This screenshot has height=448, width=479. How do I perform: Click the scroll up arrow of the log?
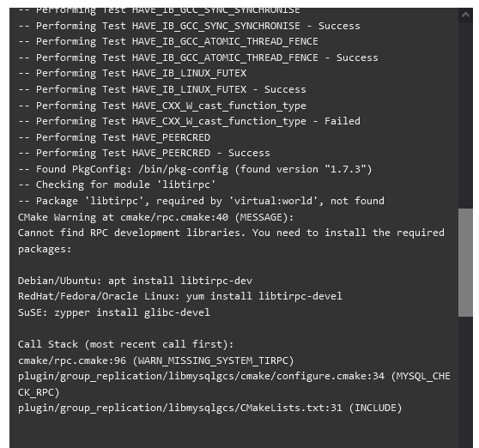coord(465,15)
